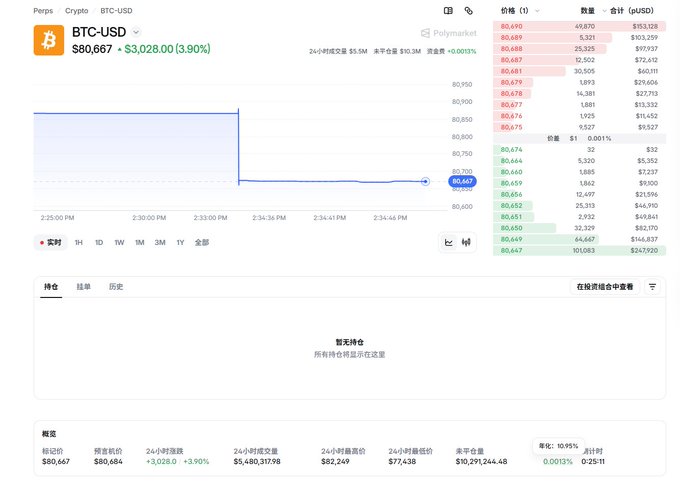The width and height of the screenshot is (680, 491).
Task: Switch to the 持仓 tab
Action: click(51, 287)
